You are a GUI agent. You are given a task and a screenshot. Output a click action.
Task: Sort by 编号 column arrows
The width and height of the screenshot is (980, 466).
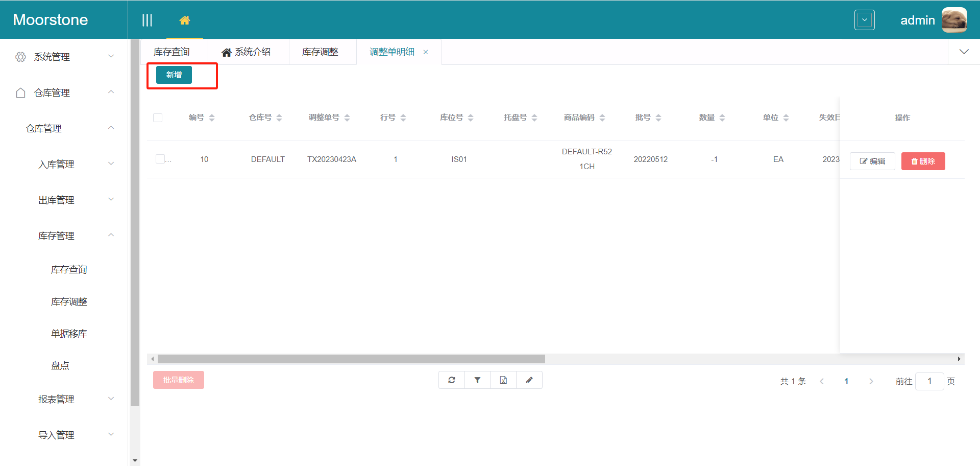coord(212,118)
